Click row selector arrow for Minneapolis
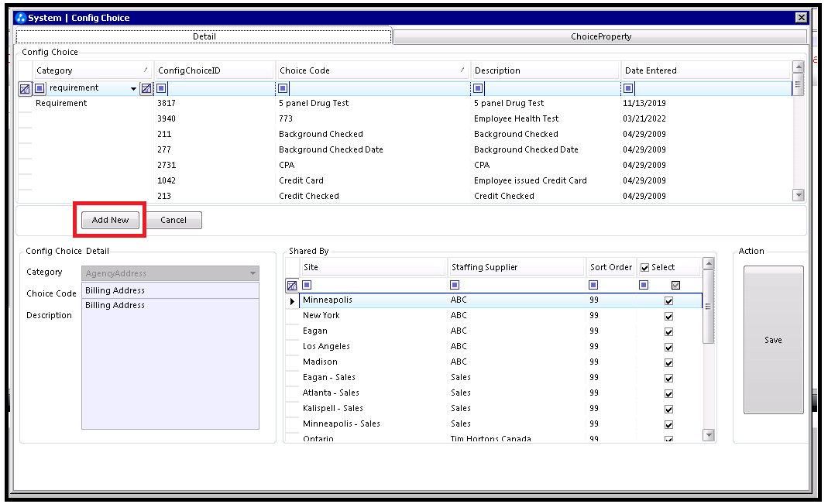The width and height of the screenshot is (828, 504). 292,301
